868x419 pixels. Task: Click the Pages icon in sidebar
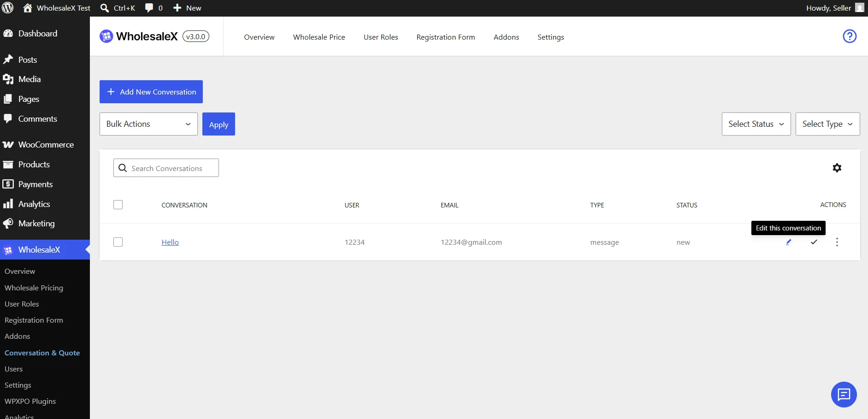point(8,99)
